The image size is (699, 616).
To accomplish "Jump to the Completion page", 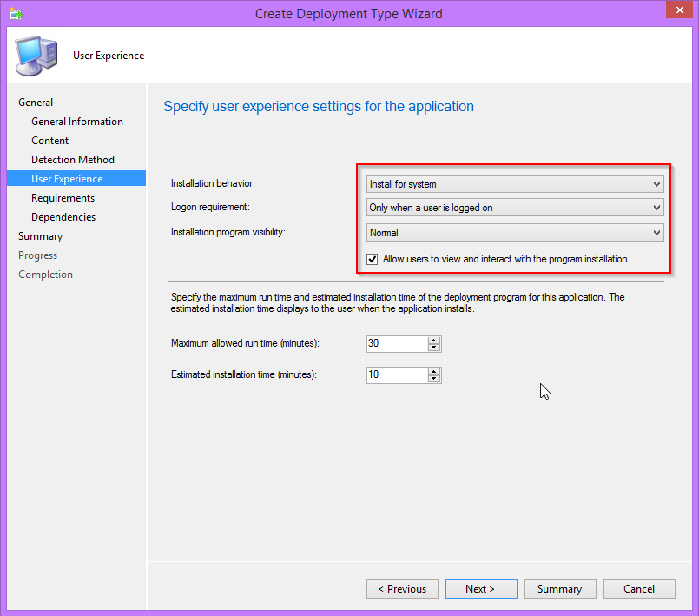I will coord(45,274).
